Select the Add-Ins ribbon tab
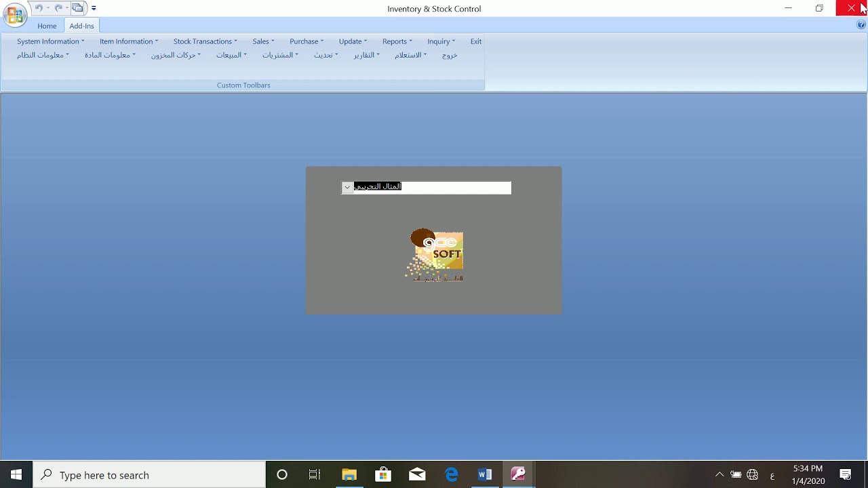This screenshot has height=488, width=868. (82, 26)
